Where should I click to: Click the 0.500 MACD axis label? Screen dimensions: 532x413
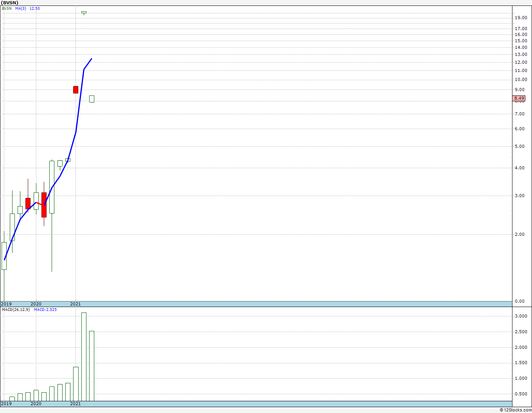click(521, 394)
